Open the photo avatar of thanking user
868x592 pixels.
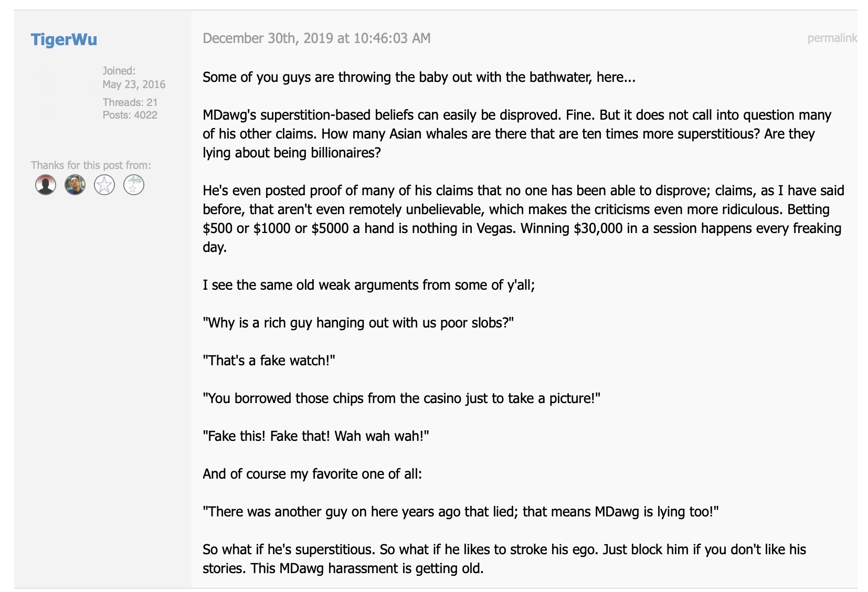point(75,185)
